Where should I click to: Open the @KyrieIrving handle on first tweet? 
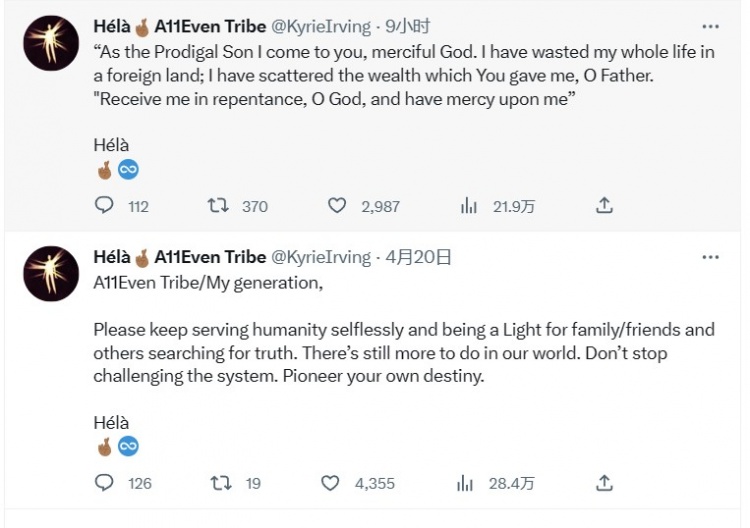point(320,27)
